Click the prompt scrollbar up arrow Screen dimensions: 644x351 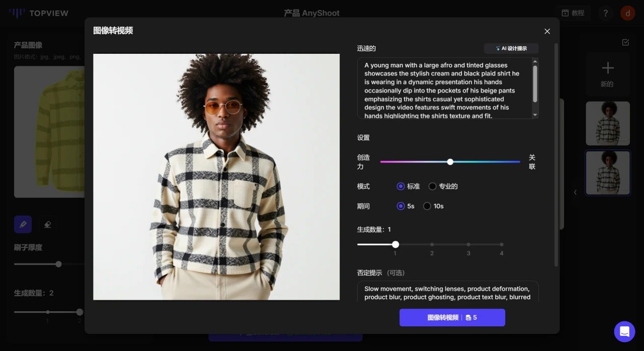pos(535,61)
